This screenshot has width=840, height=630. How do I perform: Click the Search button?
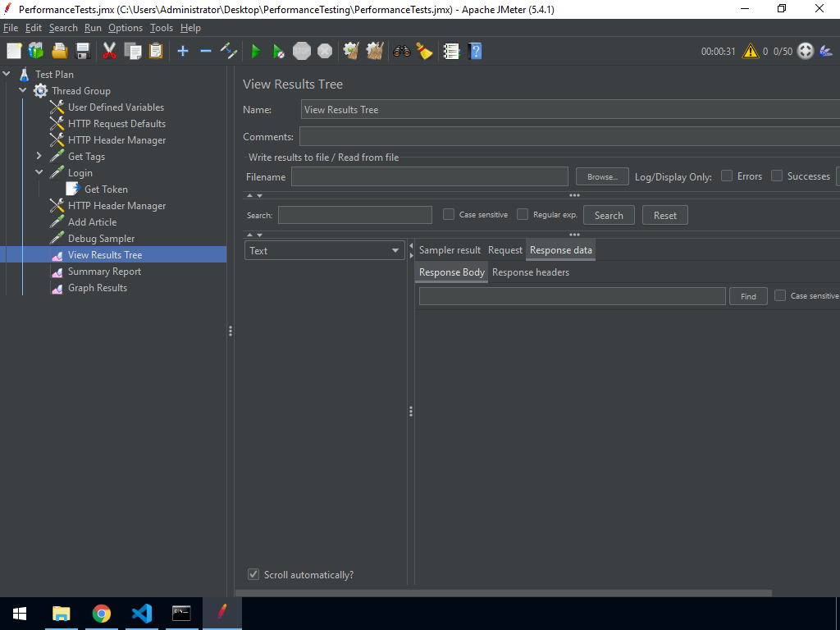[609, 216]
